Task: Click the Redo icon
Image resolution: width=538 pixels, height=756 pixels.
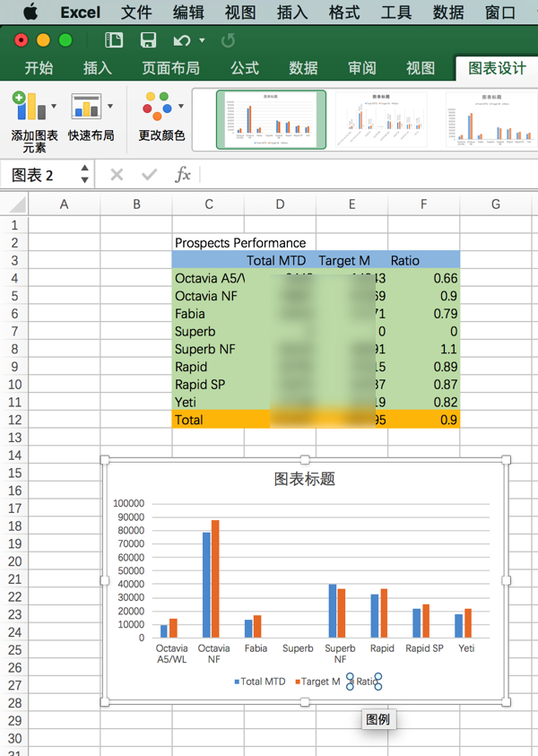Action: pyautogui.click(x=228, y=40)
